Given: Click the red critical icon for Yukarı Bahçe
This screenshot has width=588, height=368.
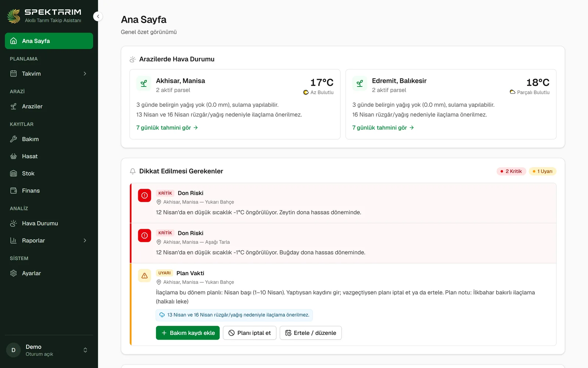Looking at the screenshot, I should pos(144,195).
